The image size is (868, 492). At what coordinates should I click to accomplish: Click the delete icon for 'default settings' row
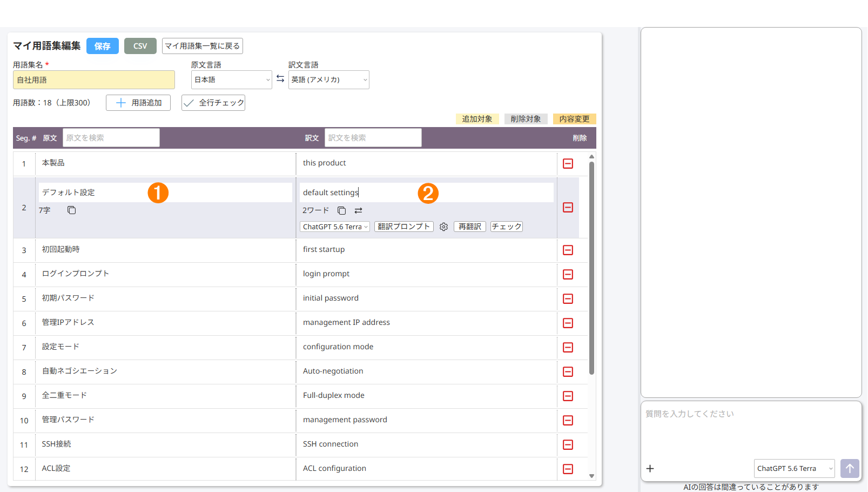tap(568, 208)
